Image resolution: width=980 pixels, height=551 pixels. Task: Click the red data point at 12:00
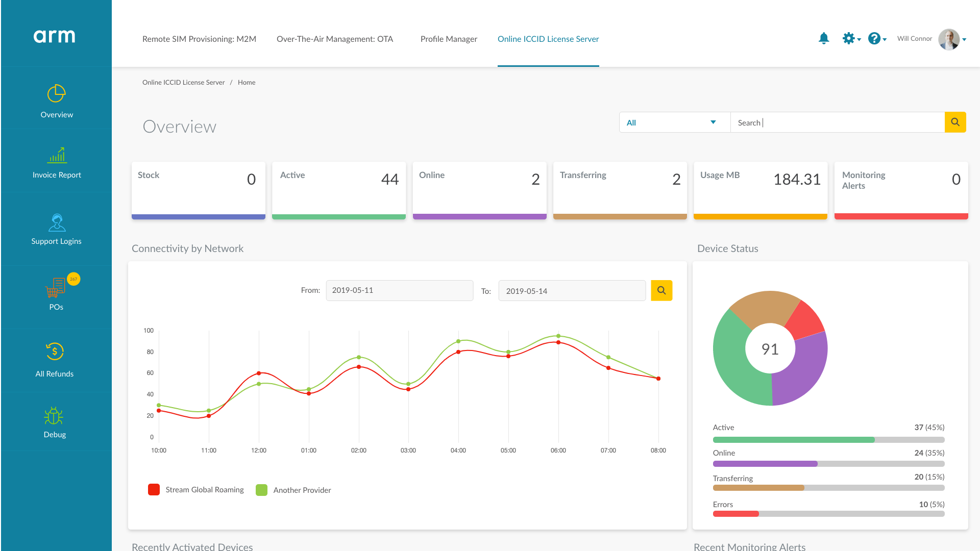(x=259, y=373)
